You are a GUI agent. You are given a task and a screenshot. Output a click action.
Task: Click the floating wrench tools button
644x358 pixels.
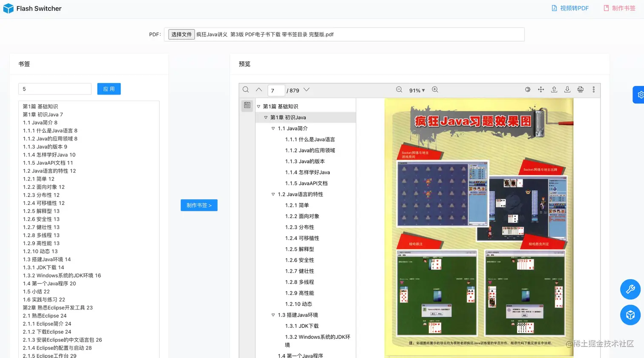(630, 289)
